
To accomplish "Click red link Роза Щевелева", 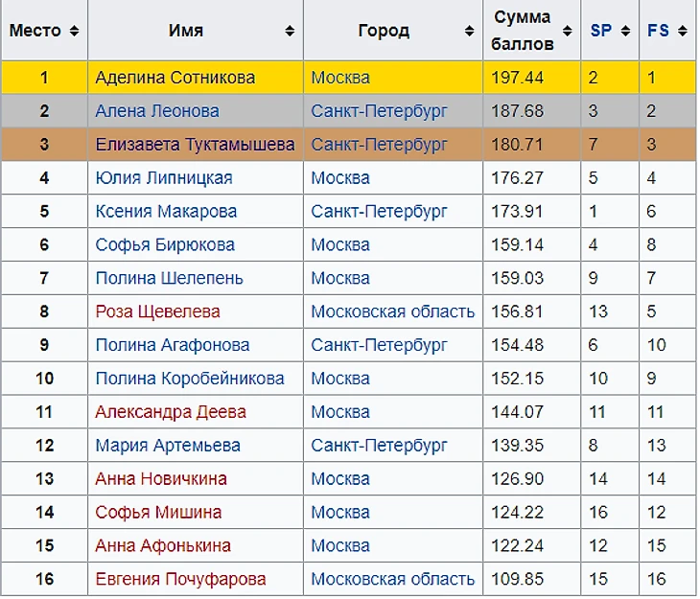I will point(157,311).
